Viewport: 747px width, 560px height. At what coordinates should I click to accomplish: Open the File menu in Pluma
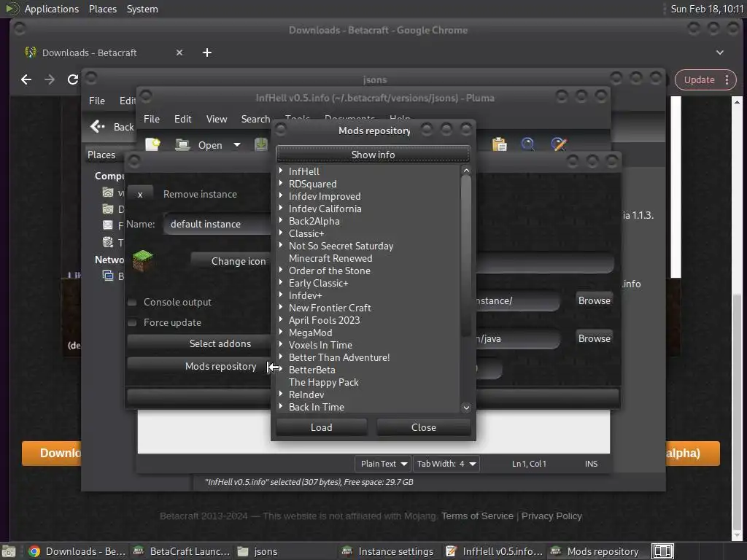(x=152, y=119)
